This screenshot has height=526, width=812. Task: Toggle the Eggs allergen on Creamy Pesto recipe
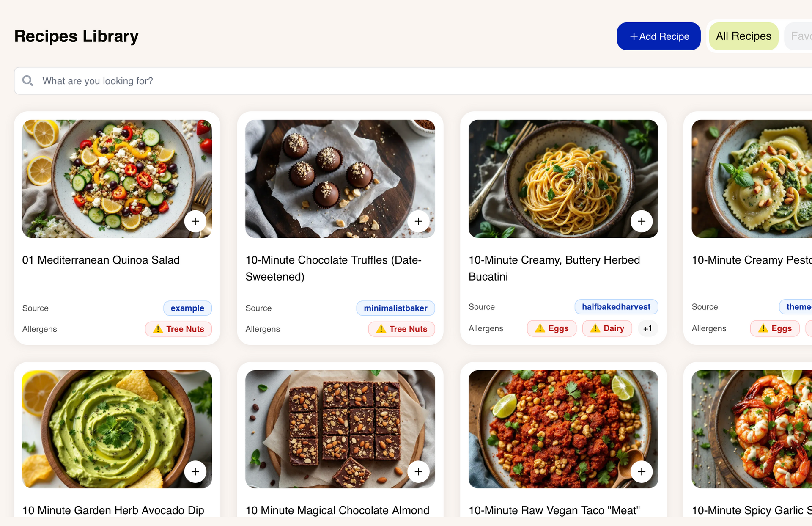pos(774,328)
